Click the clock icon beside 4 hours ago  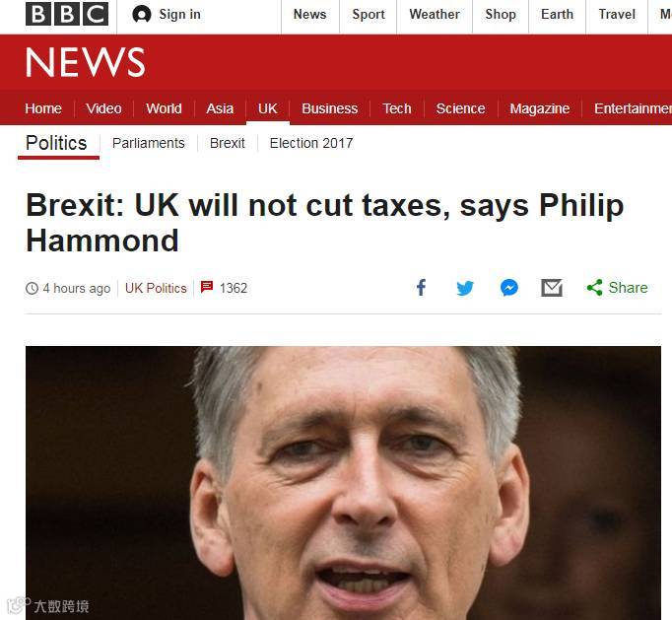click(x=33, y=288)
